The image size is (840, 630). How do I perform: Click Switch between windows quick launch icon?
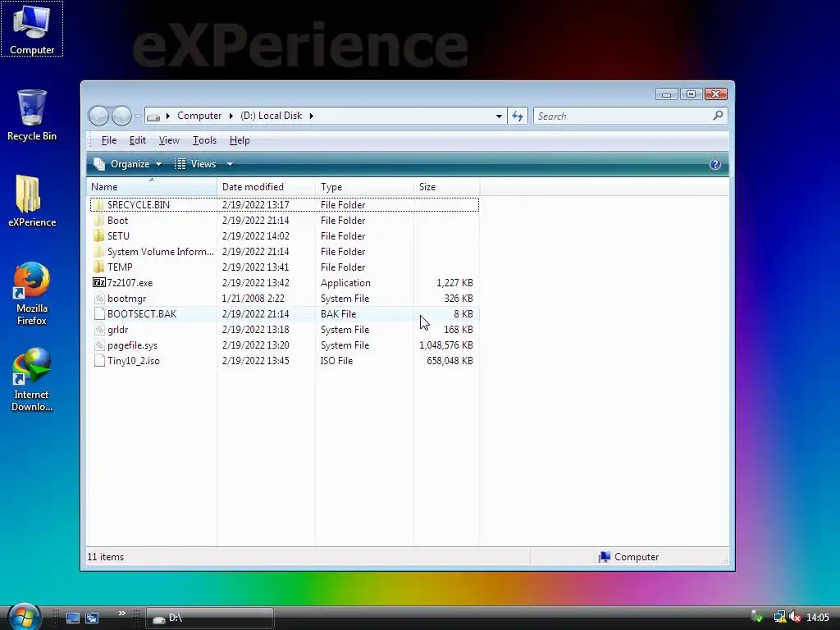click(x=92, y=619)
